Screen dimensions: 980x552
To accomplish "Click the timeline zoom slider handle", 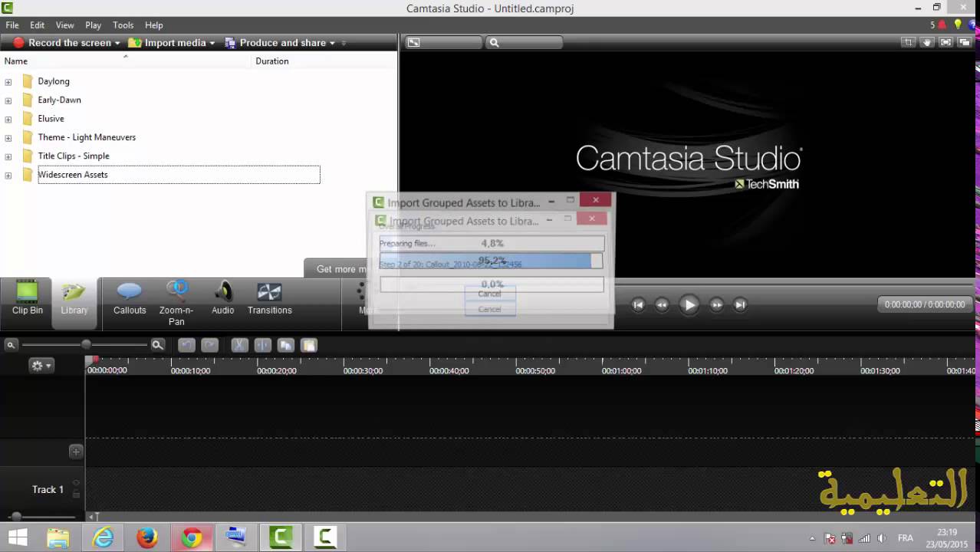I will point(86,345).
